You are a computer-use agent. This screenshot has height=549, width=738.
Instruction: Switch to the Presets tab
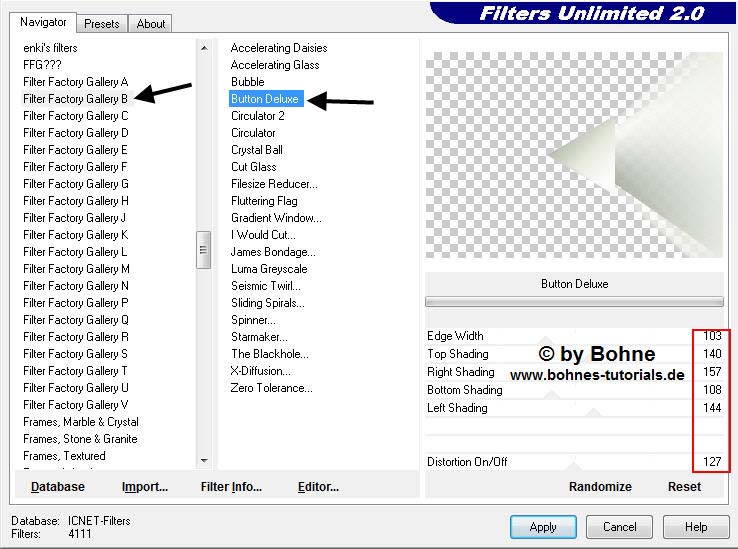pyautogui.click(x=102, y=23)
